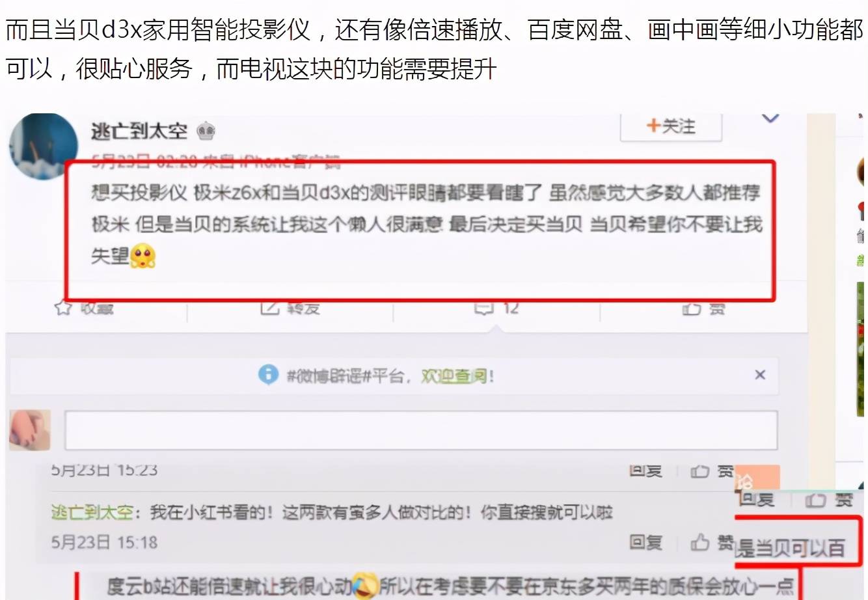Image resolution: width=868 pixels, height=600 pixels.
Task: Focus the comment input box
Action: (x=421, y=430)
